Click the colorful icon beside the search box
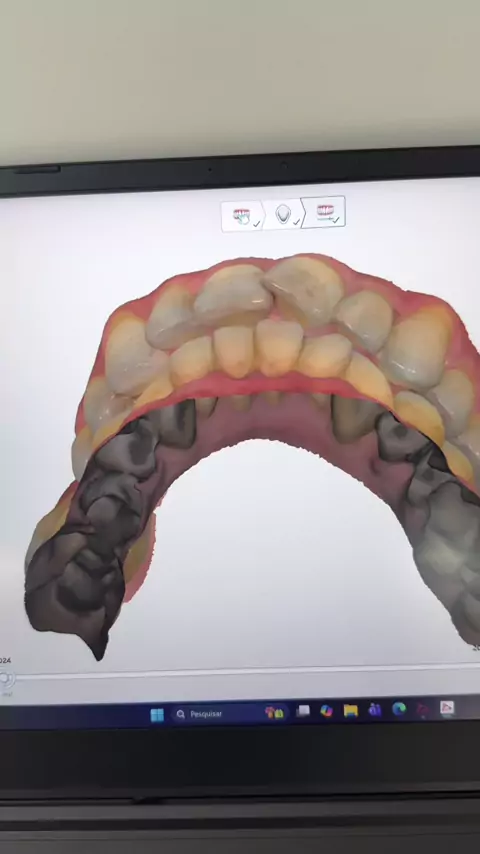 [275, 712]
